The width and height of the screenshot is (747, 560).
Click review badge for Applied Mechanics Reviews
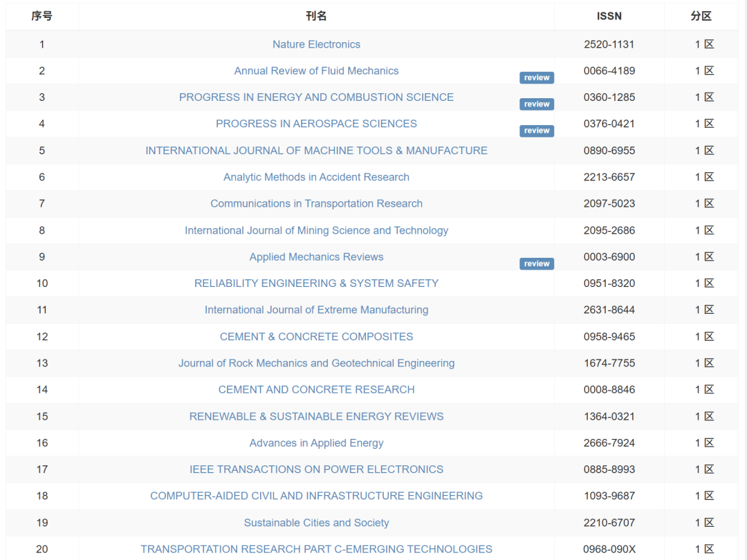[537, 264]
